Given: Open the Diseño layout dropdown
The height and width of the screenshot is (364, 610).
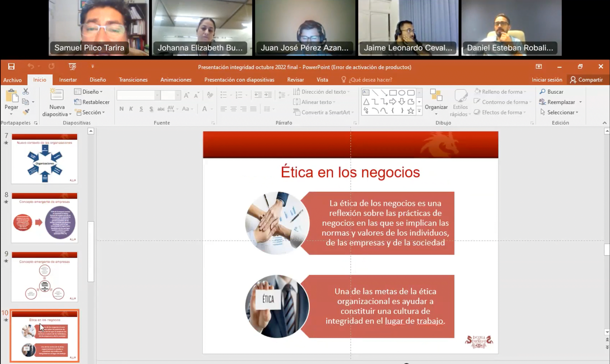Looking at the screenshot, I should (90, 92).
